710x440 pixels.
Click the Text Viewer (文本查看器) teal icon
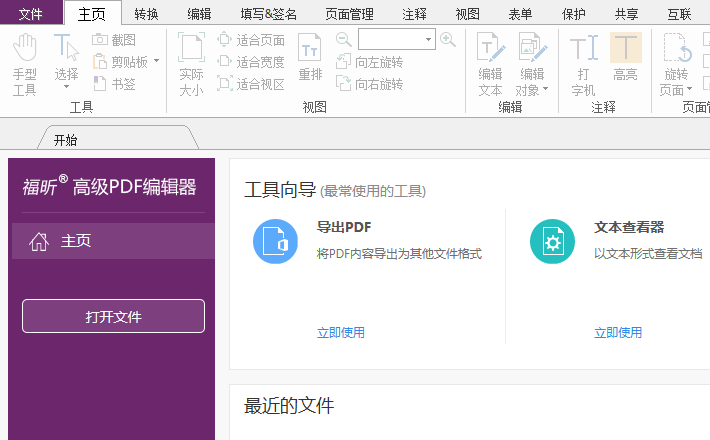click(x=552, y=241)
